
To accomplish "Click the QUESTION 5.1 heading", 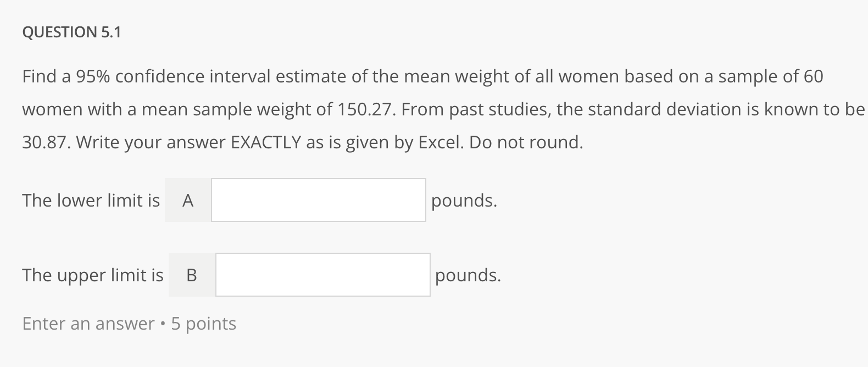I will point(72,32).
